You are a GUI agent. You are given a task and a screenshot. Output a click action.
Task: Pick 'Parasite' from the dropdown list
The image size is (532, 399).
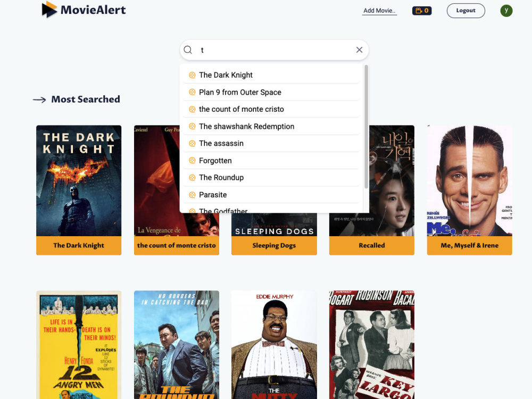coord(271,195)
